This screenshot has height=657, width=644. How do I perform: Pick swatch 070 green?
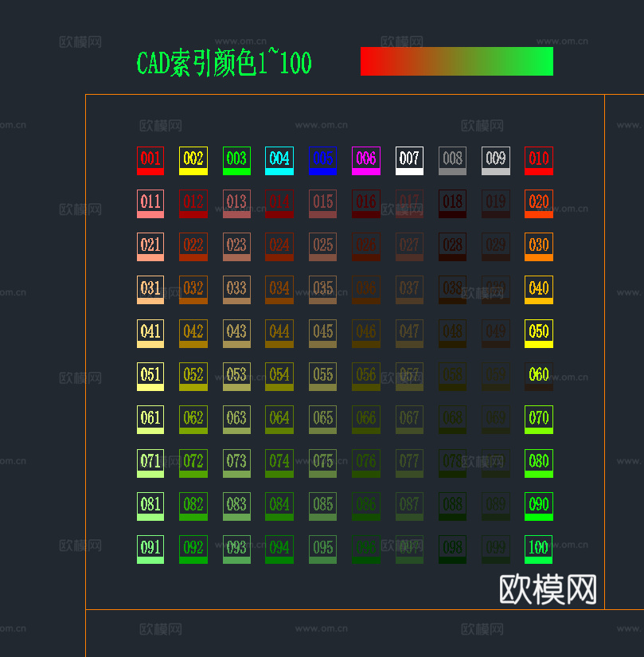coord(538,418)
